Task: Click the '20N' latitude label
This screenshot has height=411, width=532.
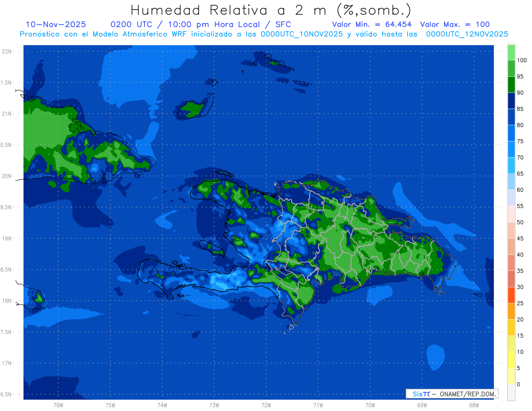Action: 7,176
